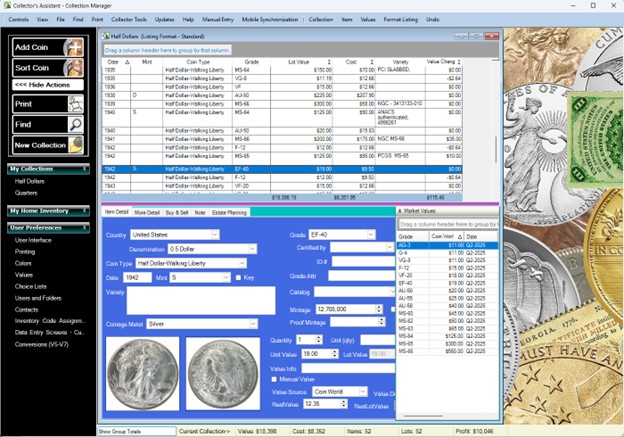Click the Print printer icon in sidebar
The width and height of the screenshot is (624, 437).
[75, 104]
